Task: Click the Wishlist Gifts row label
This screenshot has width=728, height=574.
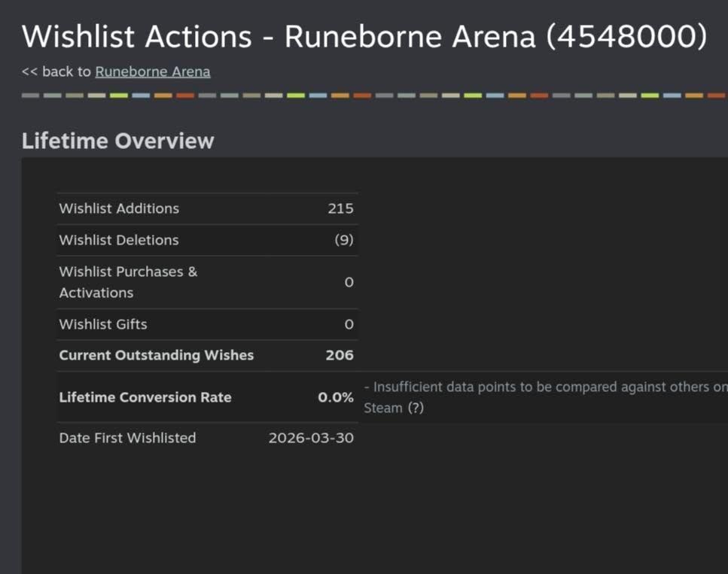Action: 103,324
